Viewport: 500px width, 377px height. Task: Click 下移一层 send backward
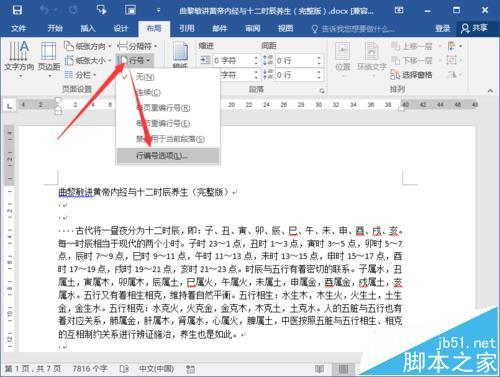click(412, 60)
